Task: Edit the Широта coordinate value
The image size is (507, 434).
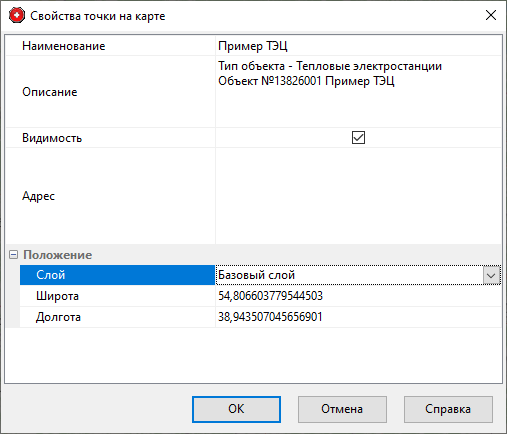Action: 358,296
